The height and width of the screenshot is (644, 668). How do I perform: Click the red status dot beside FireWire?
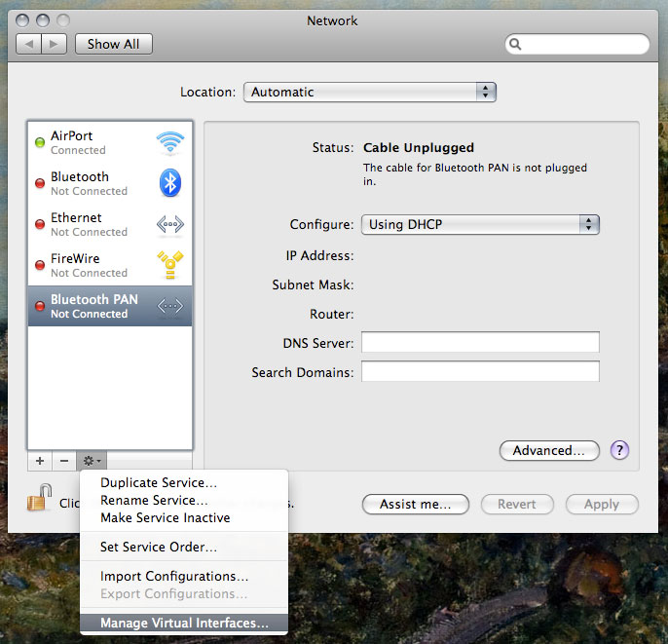pyautogui.click(x=40, y=265)
